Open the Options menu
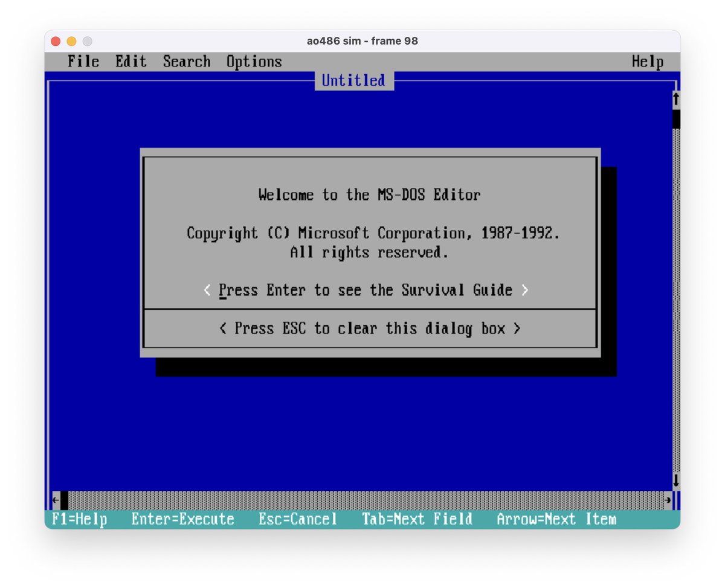725x588 pixels. pyautogui.click(x=254, y=62)
